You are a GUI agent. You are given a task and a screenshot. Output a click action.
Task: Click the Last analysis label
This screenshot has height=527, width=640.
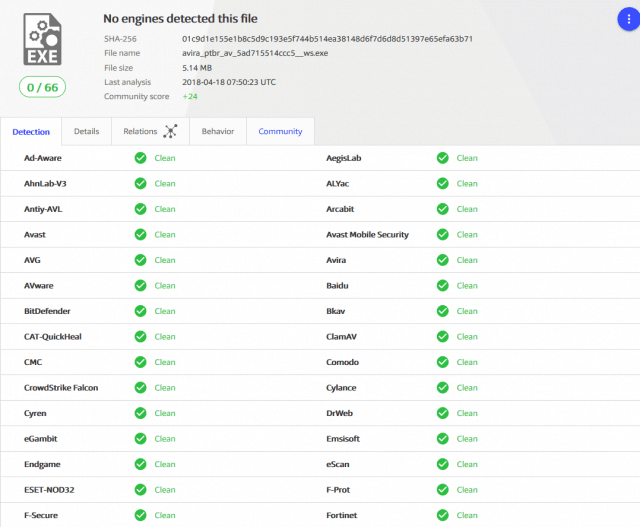coord(127,82)
